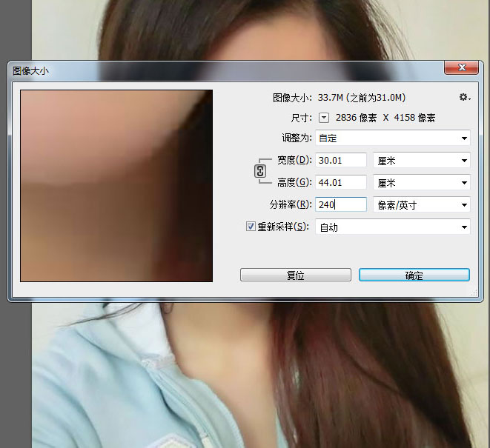The image size is (490, 448).
Task: Click the 分辨率(R) label
Action: 291,204
